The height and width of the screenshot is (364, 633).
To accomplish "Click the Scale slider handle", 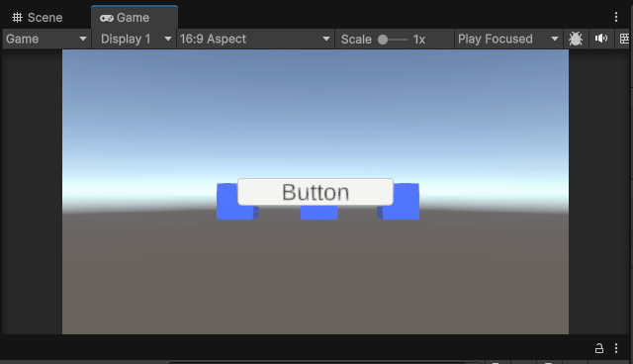I will point(383,40).
